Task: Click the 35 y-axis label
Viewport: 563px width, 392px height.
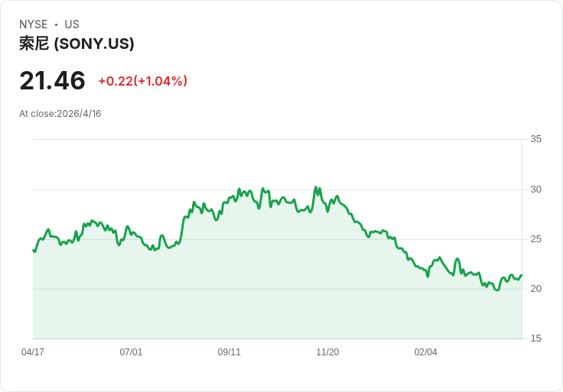Action: 535,139
